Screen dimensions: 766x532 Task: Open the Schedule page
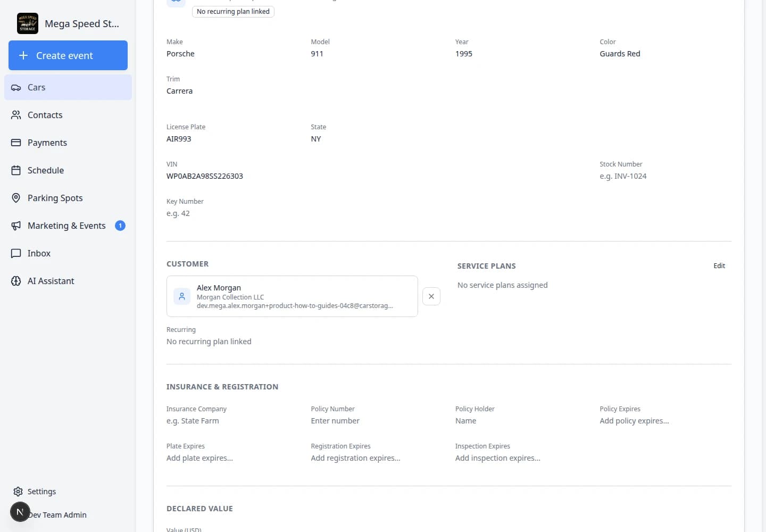point(68,170)
